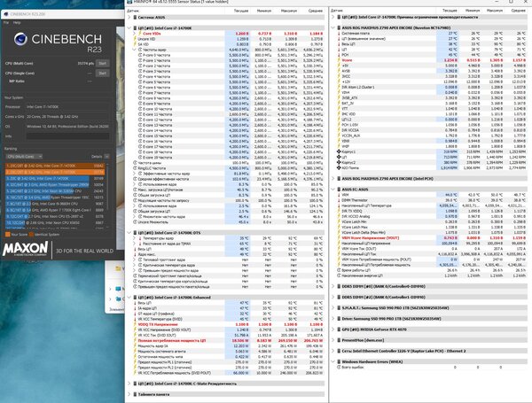Click the fan icon next to AIO Помпа
This screenshot has width=532, height=403.
click(x=339, y=167)
